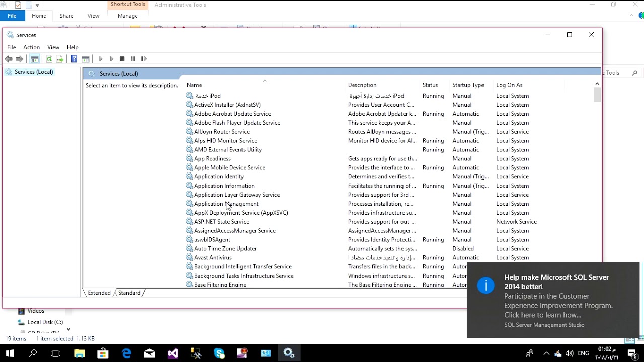Click gear icon of App Readiness service
Image resolution: width=644 pixels, height=362 pixels.
pos(189,159)
